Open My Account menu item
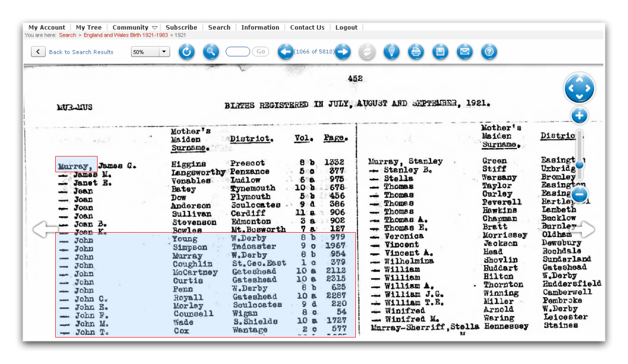The image size is (628, 364). pos(47,27)
